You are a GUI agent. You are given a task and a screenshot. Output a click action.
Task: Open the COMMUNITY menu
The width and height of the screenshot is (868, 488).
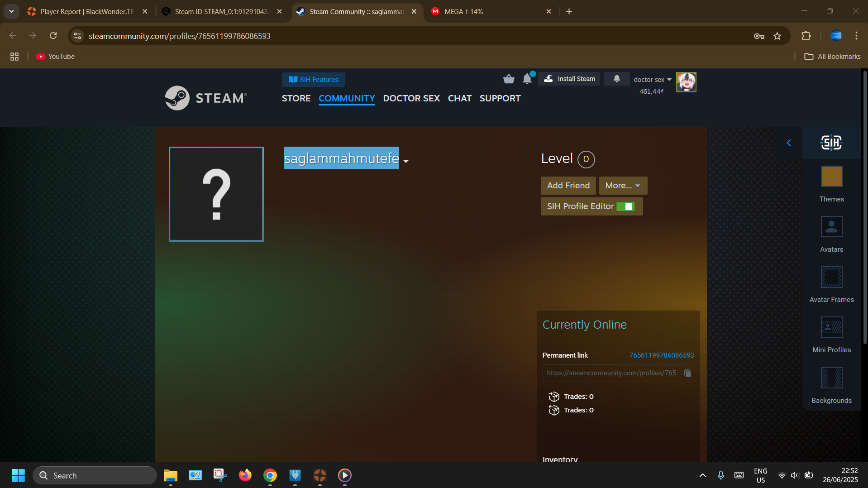(347, 98)
